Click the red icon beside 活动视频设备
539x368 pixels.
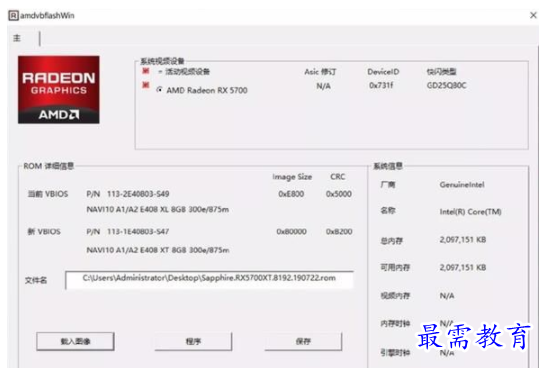tap(146, 71)
